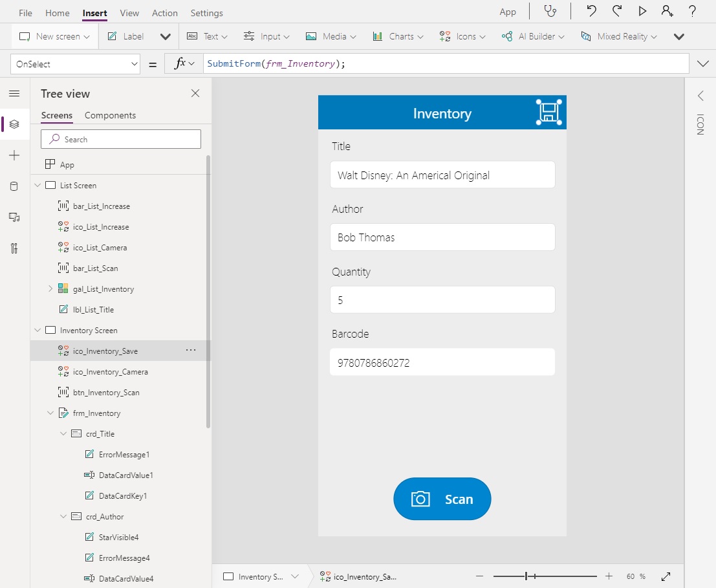
Task: Click the Undo arrow icon
Action: [591, 12]
